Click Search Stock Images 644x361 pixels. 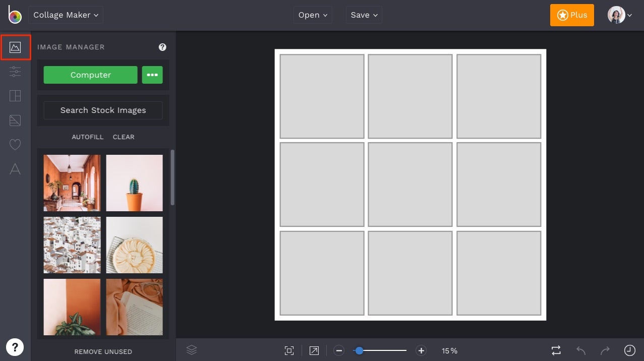pos(103,110)
